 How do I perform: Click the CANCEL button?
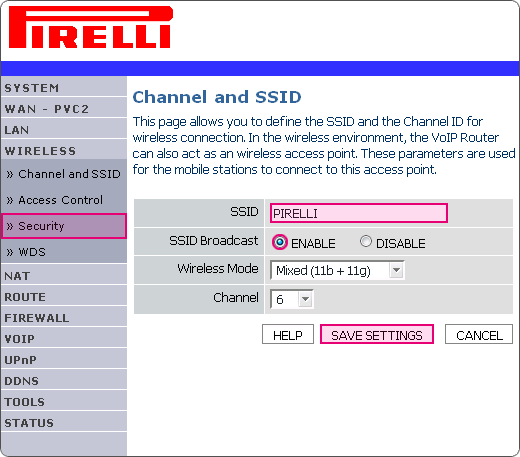(479, 334)
